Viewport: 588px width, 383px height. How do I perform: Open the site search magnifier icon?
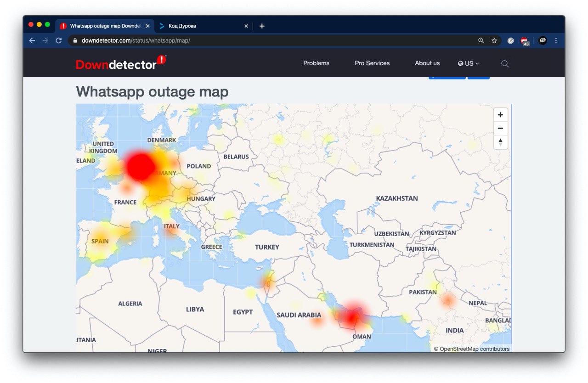click(x=505, y=63)
